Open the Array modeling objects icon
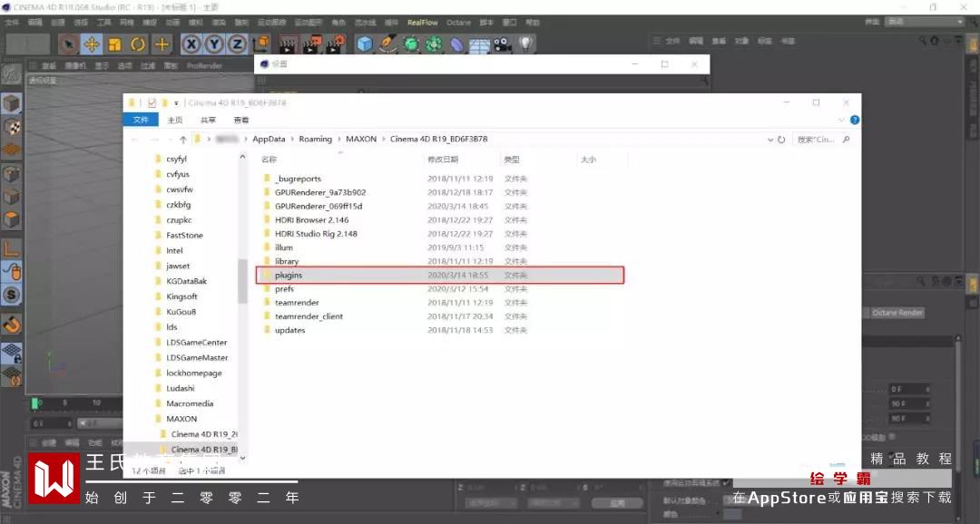 click(x=434, y=44)
